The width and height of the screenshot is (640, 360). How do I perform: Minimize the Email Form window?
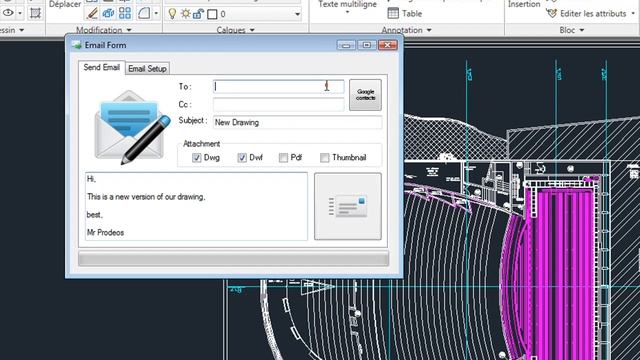(x=346, y=45)
